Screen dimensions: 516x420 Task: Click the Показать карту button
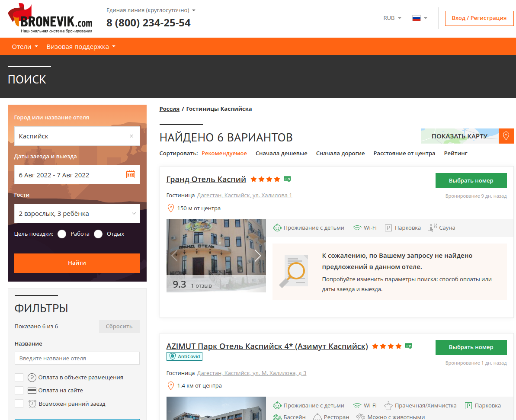click(x=460, y=136)
